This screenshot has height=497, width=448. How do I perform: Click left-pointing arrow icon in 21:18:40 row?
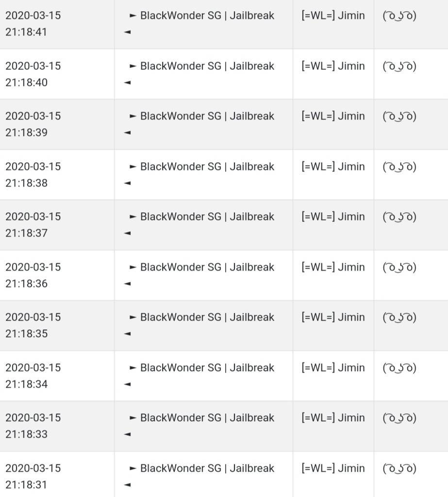coord(127,83)
